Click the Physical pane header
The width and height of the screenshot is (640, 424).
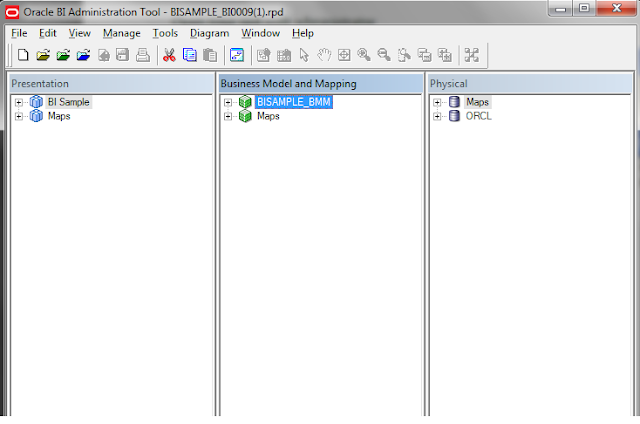pos(530,84)
